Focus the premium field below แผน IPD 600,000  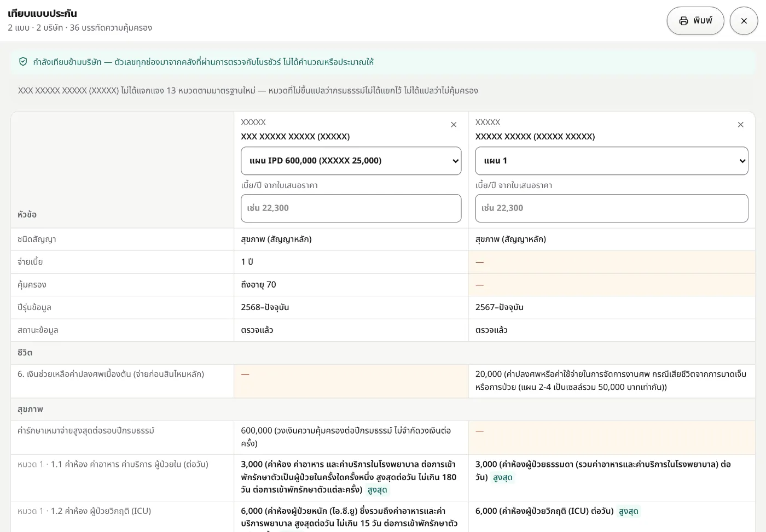pos(351,208)
